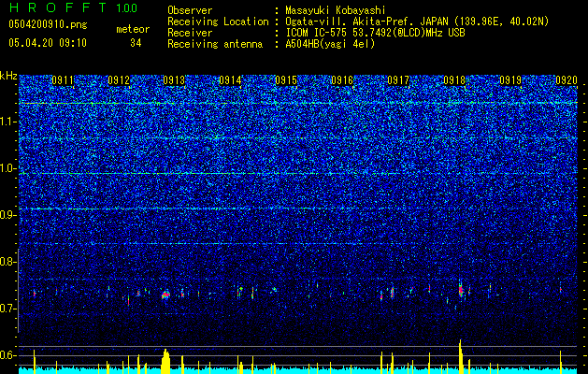This screenshot has width=588, height=374.
Task: Click the Receiving Location field label
Action: (x=218, y=22)
